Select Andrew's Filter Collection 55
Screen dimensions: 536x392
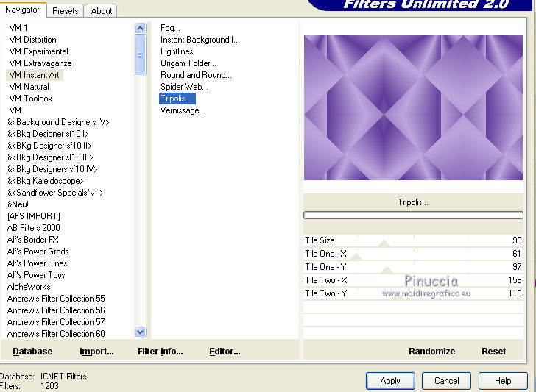tap(56, 299)
